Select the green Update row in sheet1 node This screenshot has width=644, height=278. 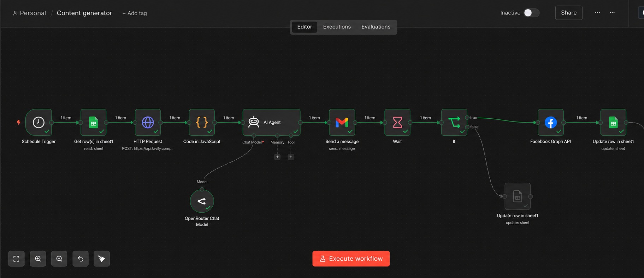point(613,122)
